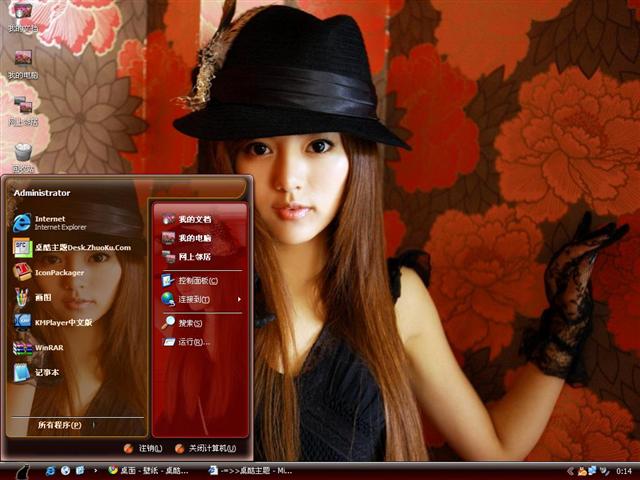Click the cat-shaped Start button
This screenshot has width=640, height=480.
[x=22, y=472]
